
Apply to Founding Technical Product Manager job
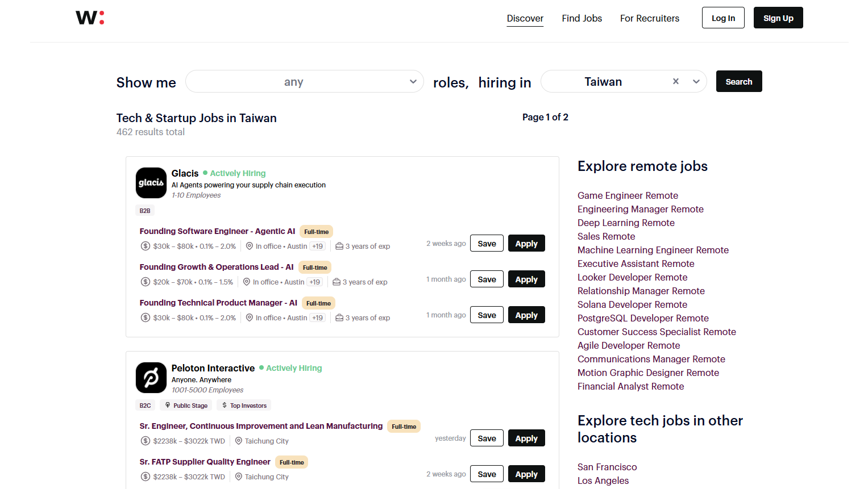[x=526, y=315]
